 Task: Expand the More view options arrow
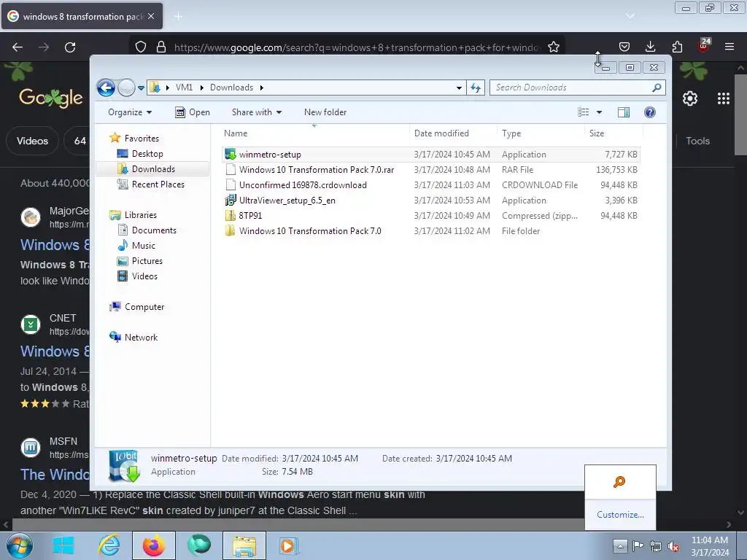coord(600,112)
